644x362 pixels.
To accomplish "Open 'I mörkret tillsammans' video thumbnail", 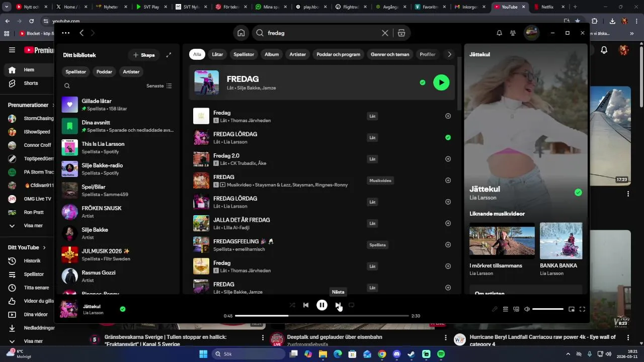I will click(502, 241).
